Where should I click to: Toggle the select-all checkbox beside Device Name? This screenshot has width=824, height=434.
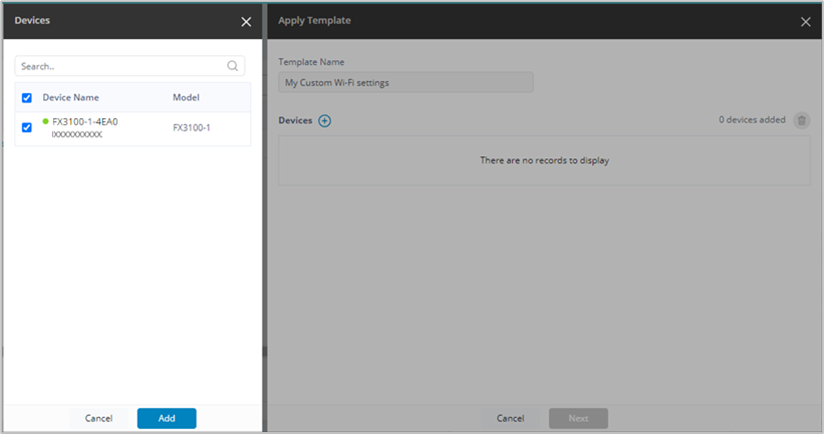[27, 98]
